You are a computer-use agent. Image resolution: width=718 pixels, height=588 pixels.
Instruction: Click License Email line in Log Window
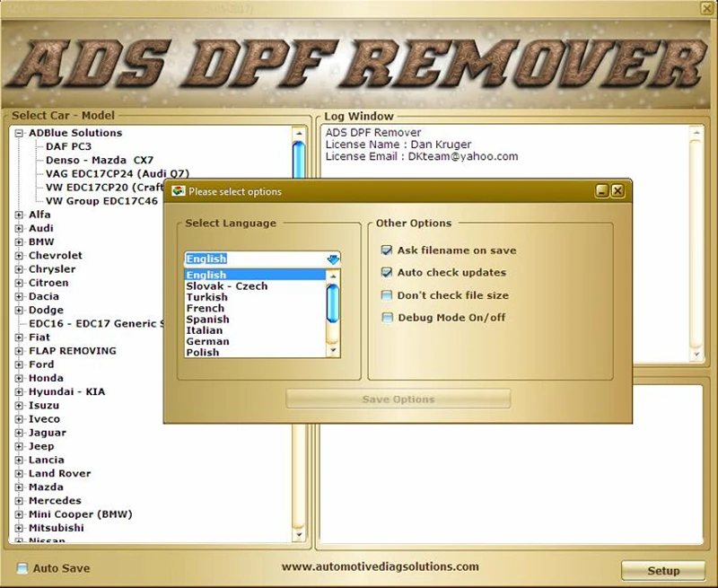[422, 156]
